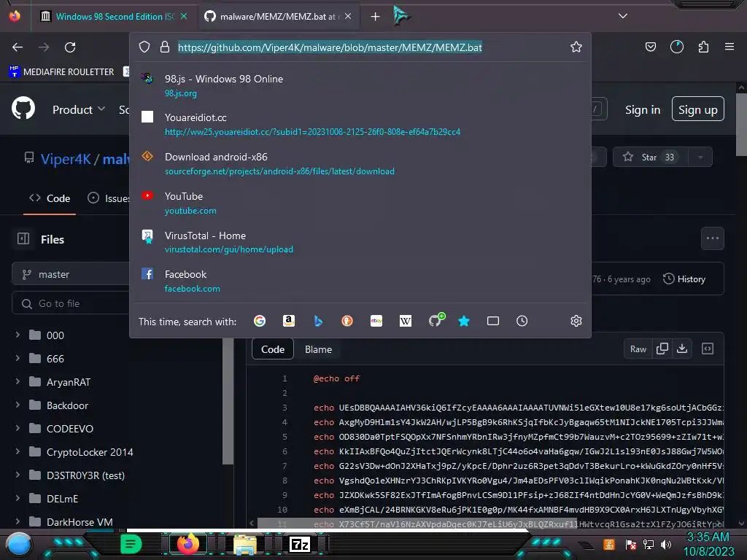This screenshot has width=747, height=560.
Task: Collapse the Files tree panel icon
Action: [23, 238]
